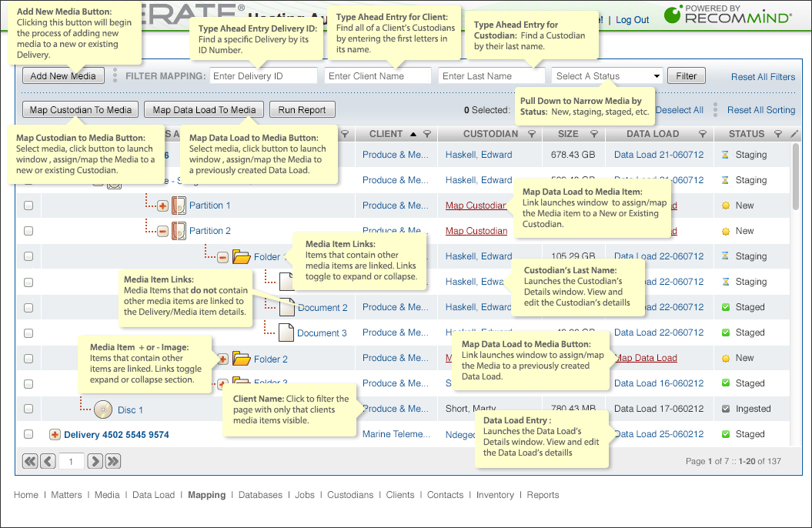Image resolution: width=812 pixels, height=528 pixels.
Task: Click the table's vertical scrollbar
Action: coord(796,176)
